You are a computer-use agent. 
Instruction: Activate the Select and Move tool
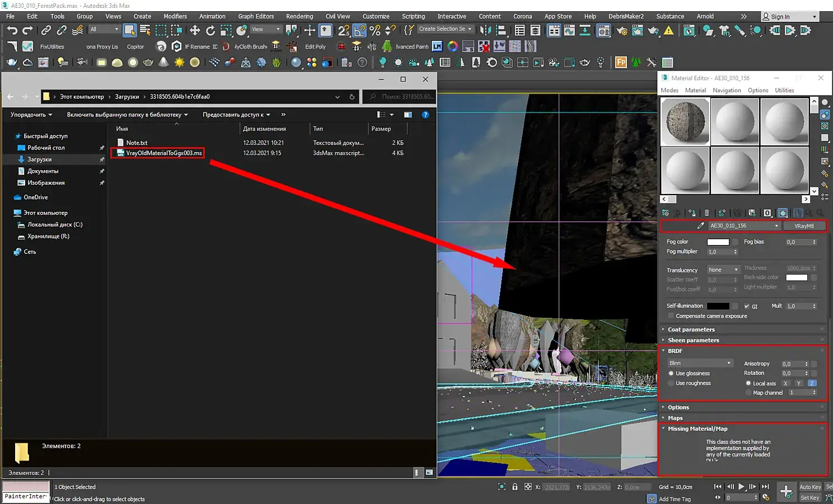click(x=195, y=30)
